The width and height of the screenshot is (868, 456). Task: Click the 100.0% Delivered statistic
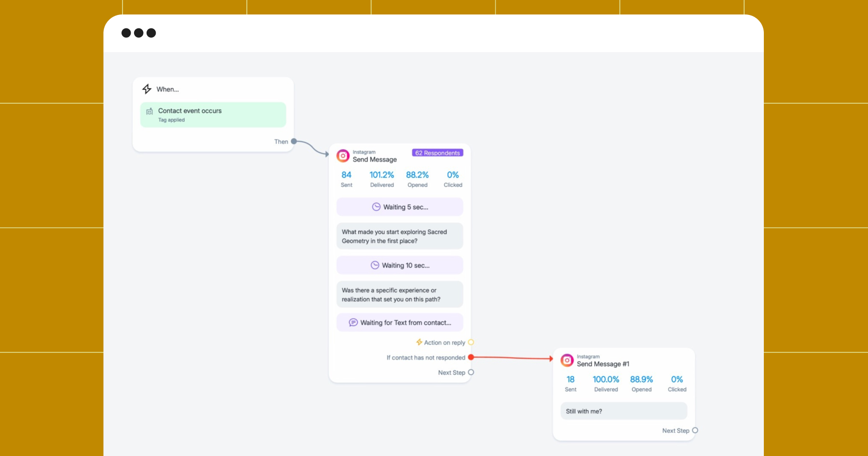[x=606, y=384]
